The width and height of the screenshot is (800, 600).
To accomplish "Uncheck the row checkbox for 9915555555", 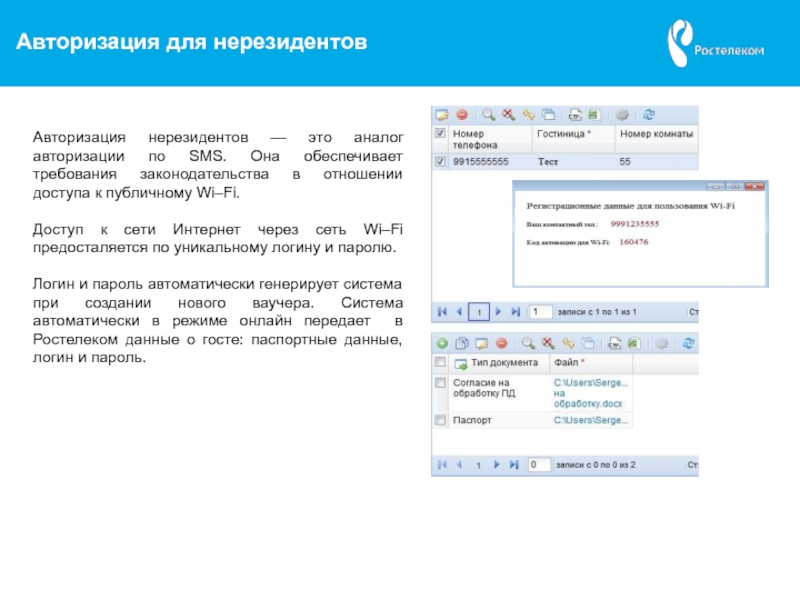I will (x=440, y=161).
